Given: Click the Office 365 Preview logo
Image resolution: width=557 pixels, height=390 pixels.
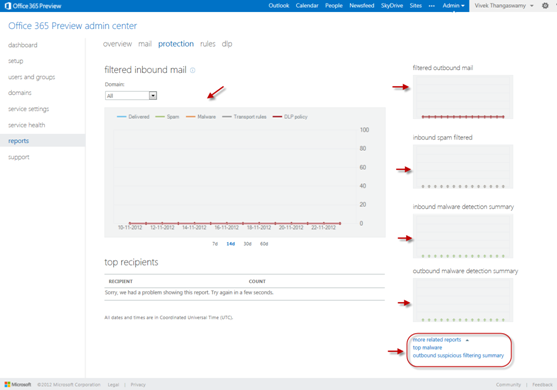Looking at the screenshot, I should click(x=33, y=6).
